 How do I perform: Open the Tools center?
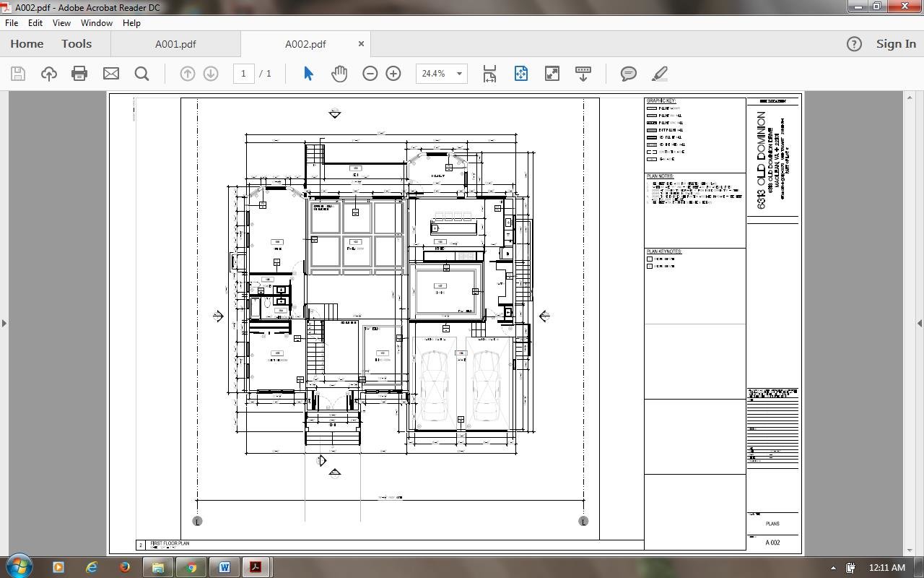pyautogui.click(x=76, y=43)
